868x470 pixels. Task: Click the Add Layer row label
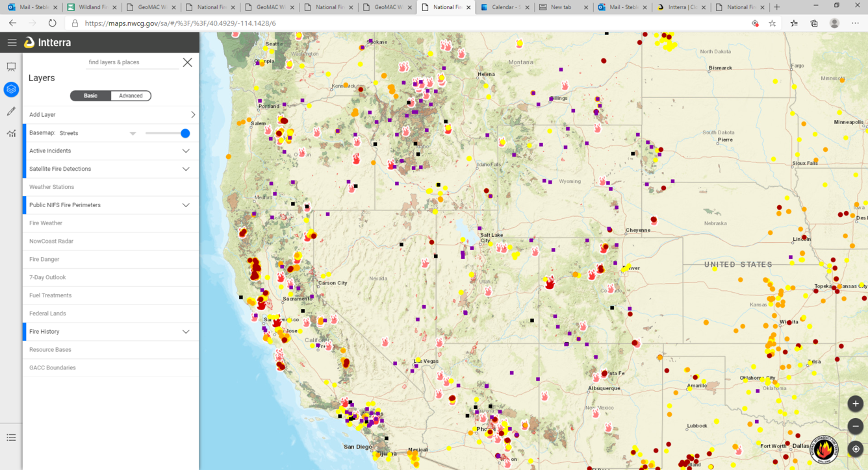(42, 115)
